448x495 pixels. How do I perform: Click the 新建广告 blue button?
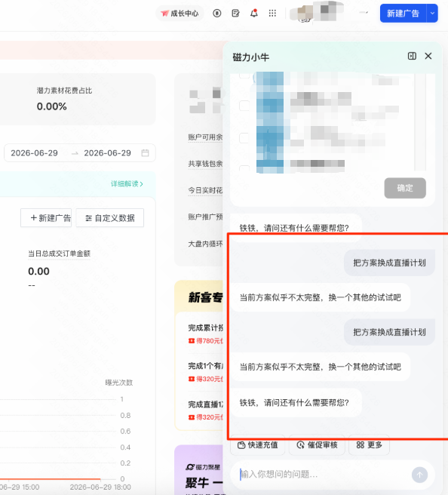click(x=403, y=14)
